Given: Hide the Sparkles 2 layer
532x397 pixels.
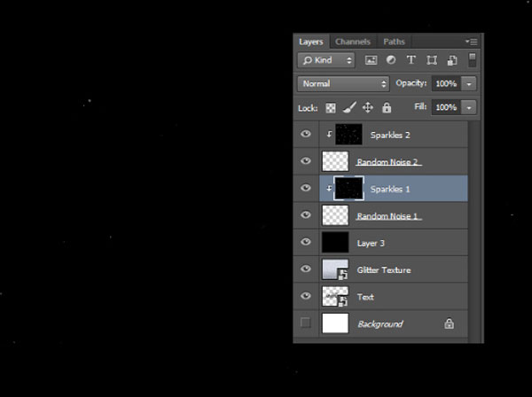Looking at the screenshot, I should coord(306,134).
